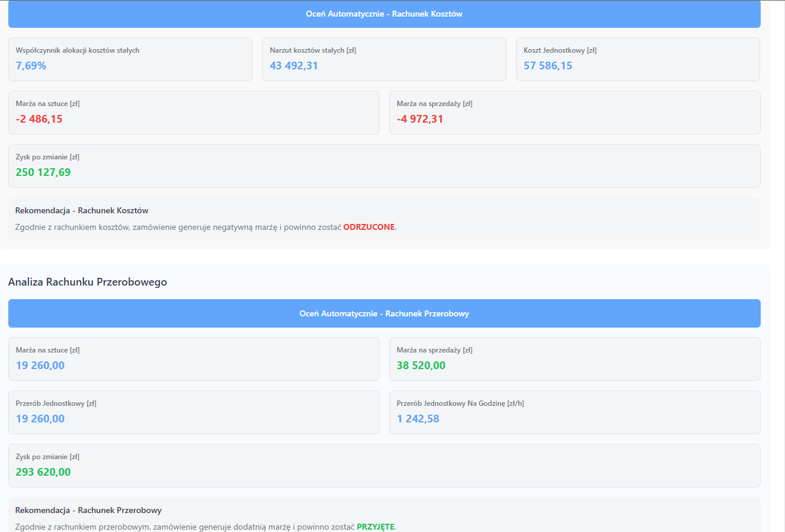Click the Rekomendacja - Rachunek Kosztów heading
Viewport: 785px width, 532px height.
(82, 210)
